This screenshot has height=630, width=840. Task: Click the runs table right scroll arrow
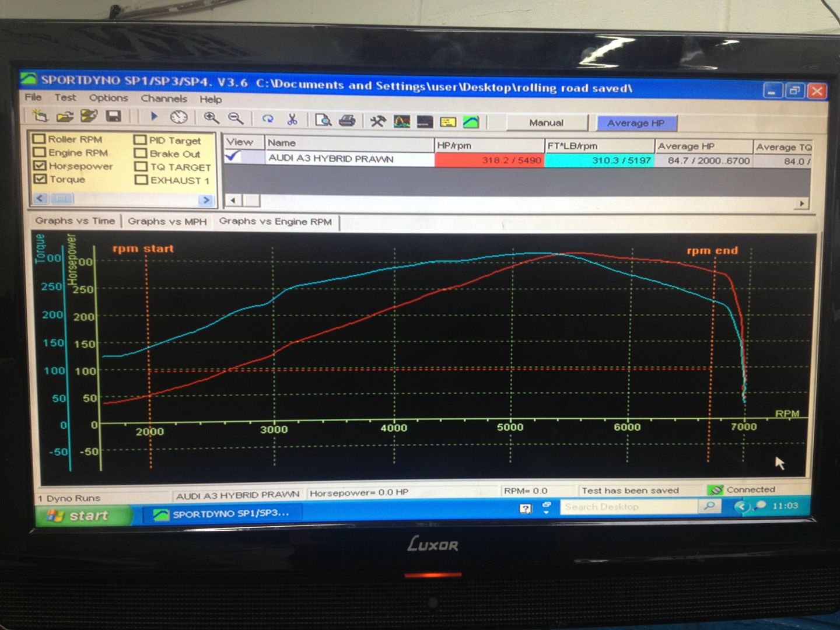pyautogui.click(x=802, y=203)
